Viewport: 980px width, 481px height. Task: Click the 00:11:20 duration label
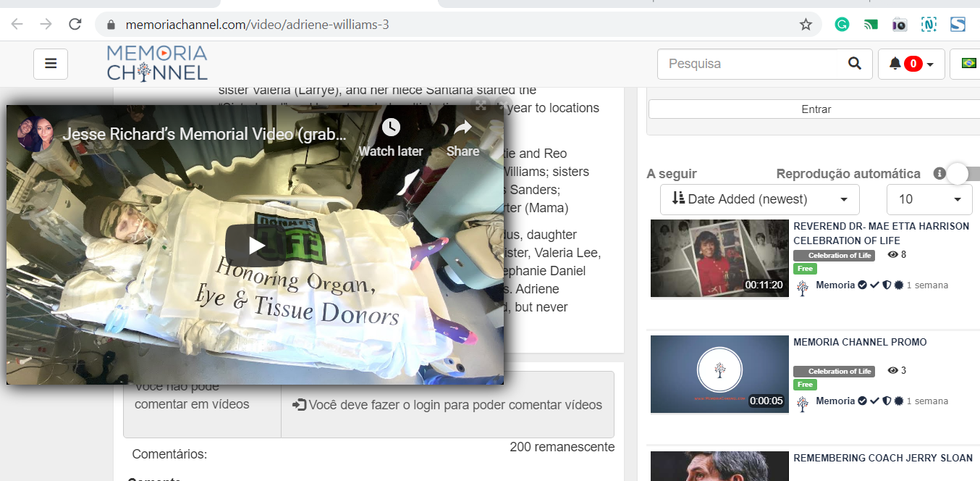point(764,285)
